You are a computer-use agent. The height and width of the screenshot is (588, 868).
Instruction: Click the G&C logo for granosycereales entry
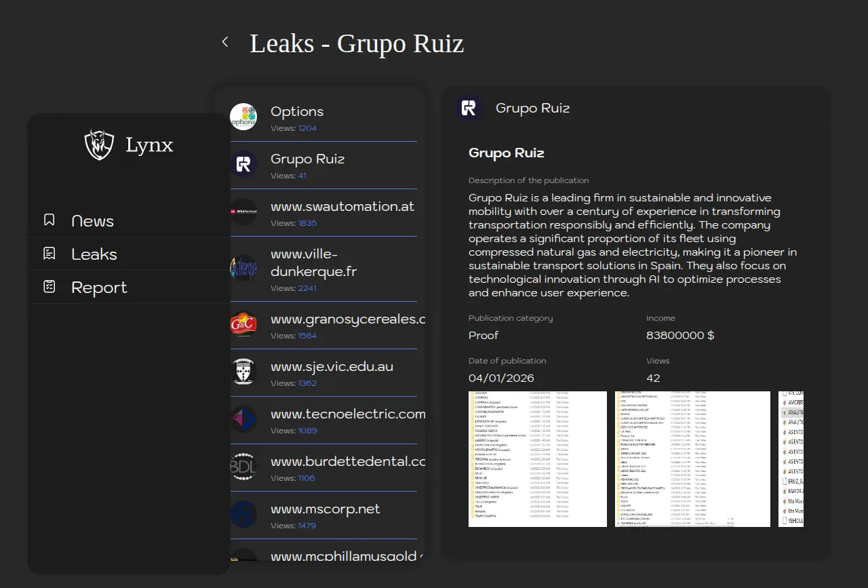[243, 324]
